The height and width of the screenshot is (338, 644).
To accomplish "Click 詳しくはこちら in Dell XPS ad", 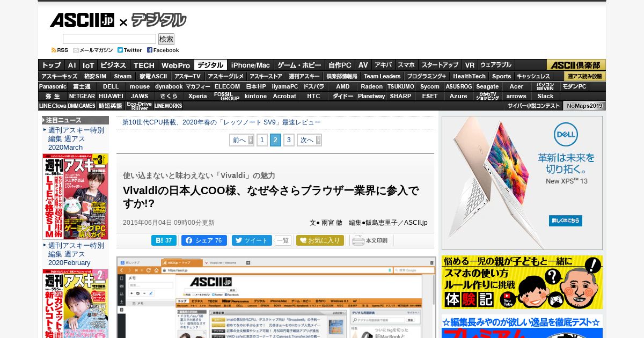I will point(566,221).
